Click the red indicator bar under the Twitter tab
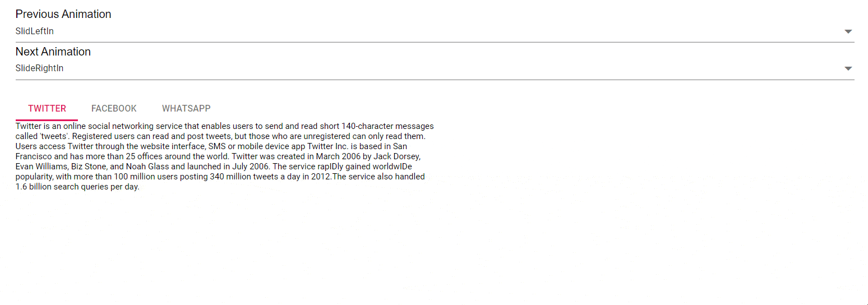Viewport: 868px width, 305px height. click(x=47, y=119)
